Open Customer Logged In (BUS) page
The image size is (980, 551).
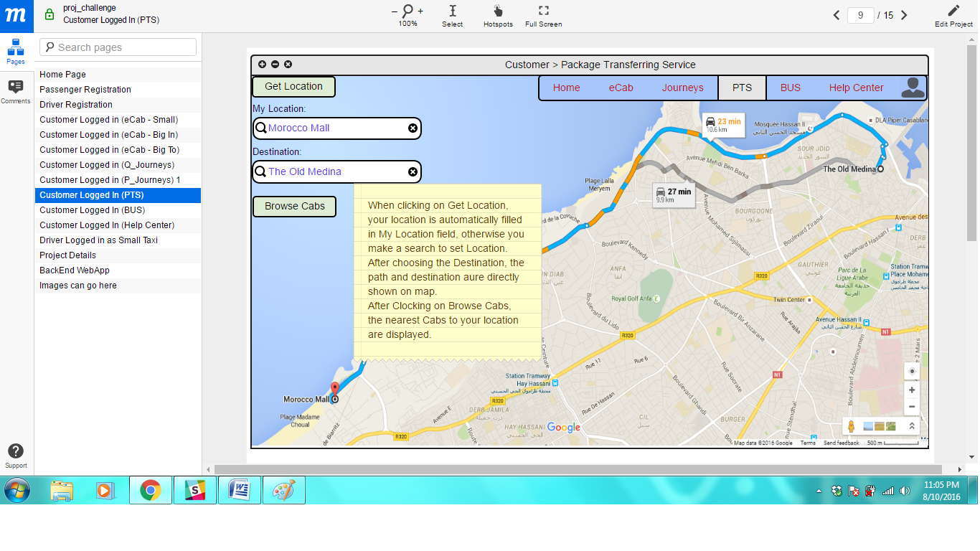coord(118,210)
